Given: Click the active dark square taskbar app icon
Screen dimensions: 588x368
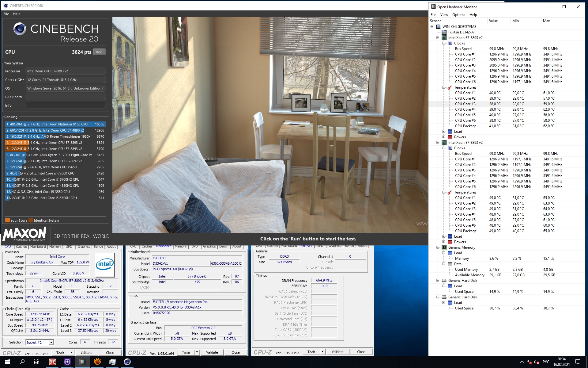Looking at the screenshot, I should click(x=82, y=362).
